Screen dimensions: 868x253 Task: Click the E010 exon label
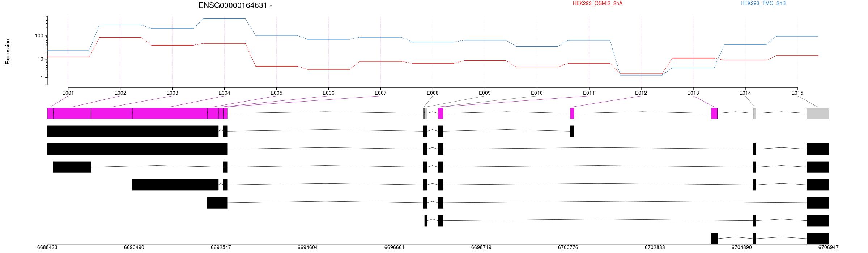(537, 93)
